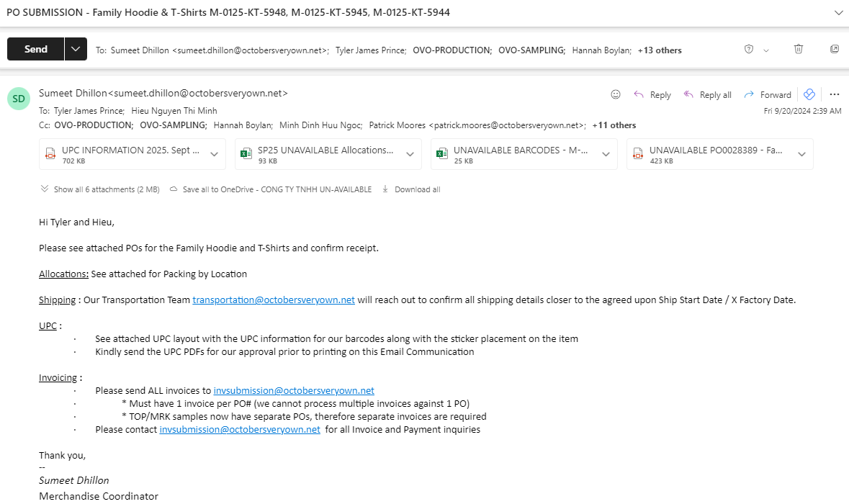
Task: Click the Reply arrow icon
Action: (639, 94)
